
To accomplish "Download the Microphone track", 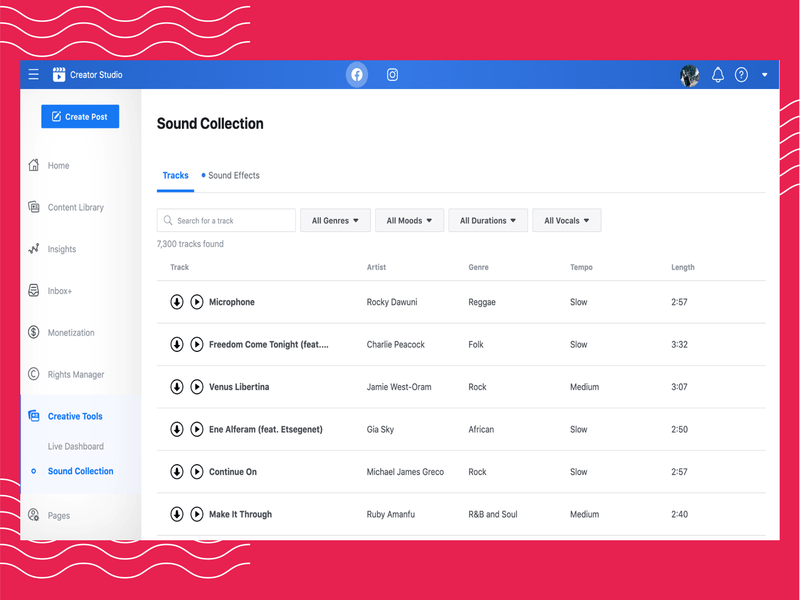I will point(177,302).
